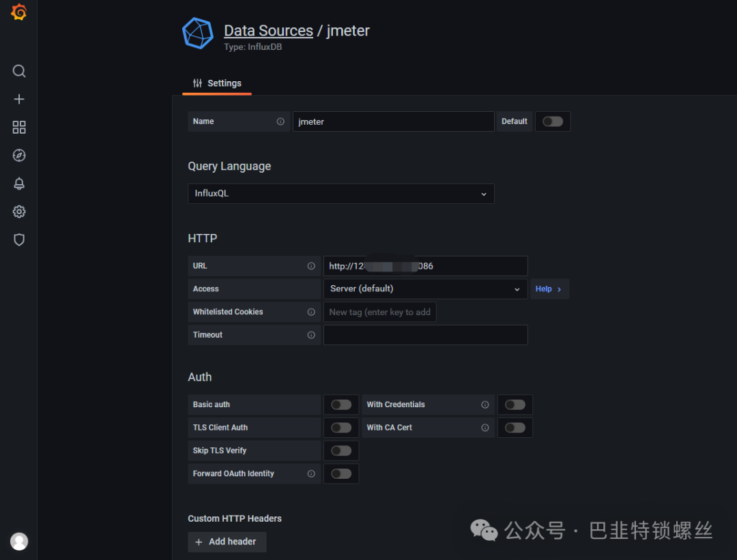The height and width of the screenshot is (560, 737).
Task: Enable the Skip TLS Verify switch
Action: tap(341, 451)
